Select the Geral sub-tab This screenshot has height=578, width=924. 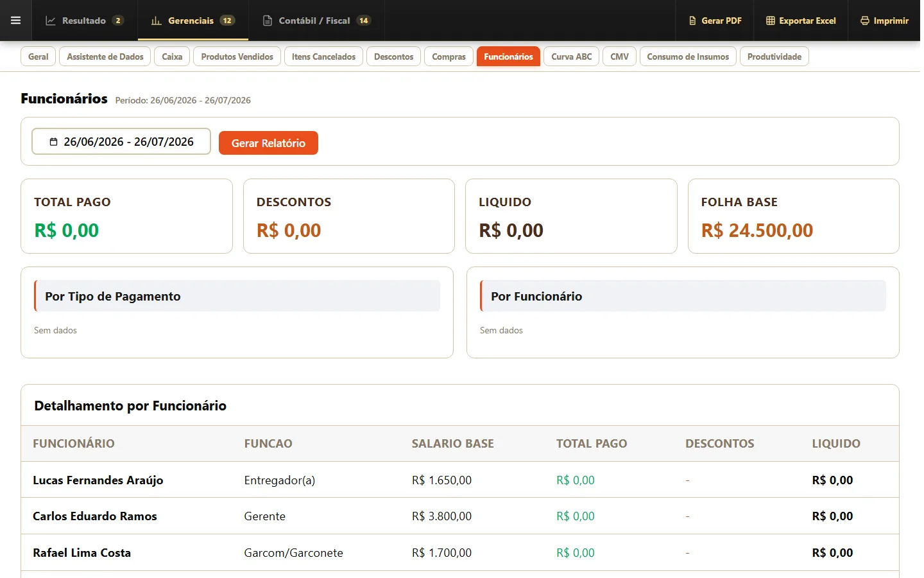pyautogui.click(x=38, y=57)
